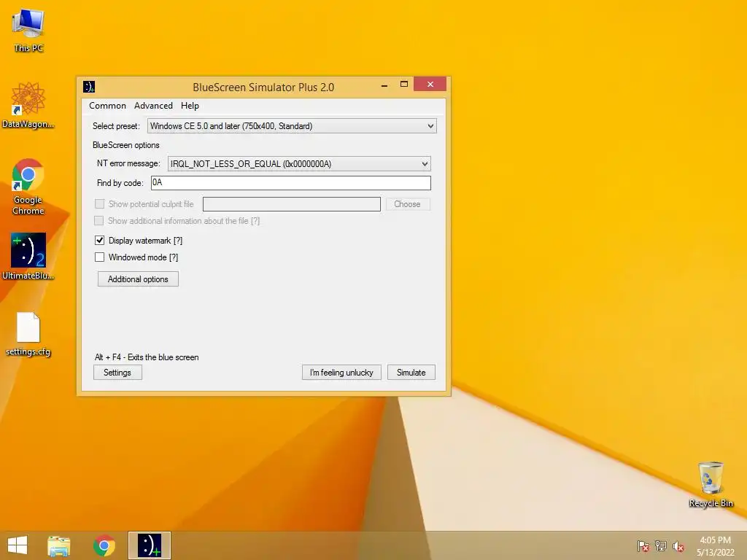747x560 pixels.
Task: Open Additional options
Action: (x=138, y=279)
